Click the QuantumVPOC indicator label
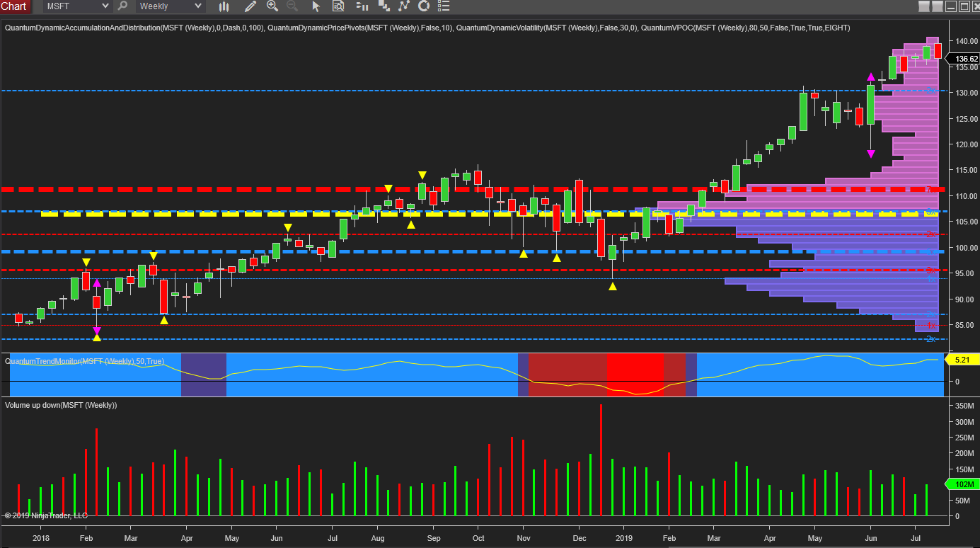Viewport: 980px width, 548px height. pyautogui.click(x=746, y=28)
